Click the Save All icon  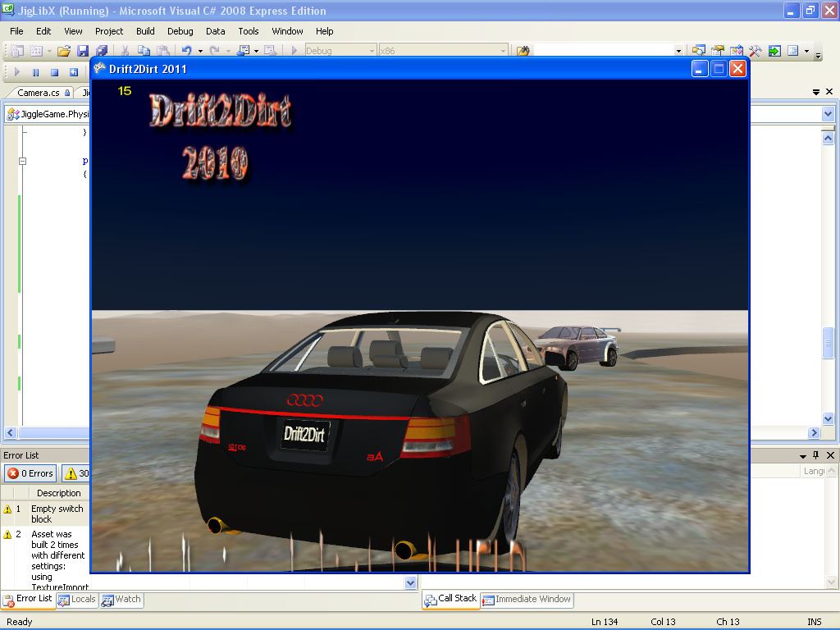pos(101,51)
